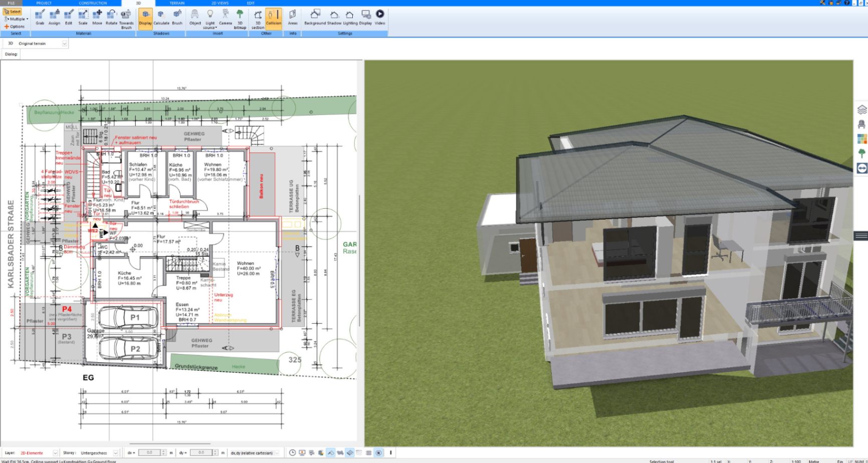Click the 'Garage' label in the floor plan
Viewport: 868px width, 463px height.
[96, 331]
